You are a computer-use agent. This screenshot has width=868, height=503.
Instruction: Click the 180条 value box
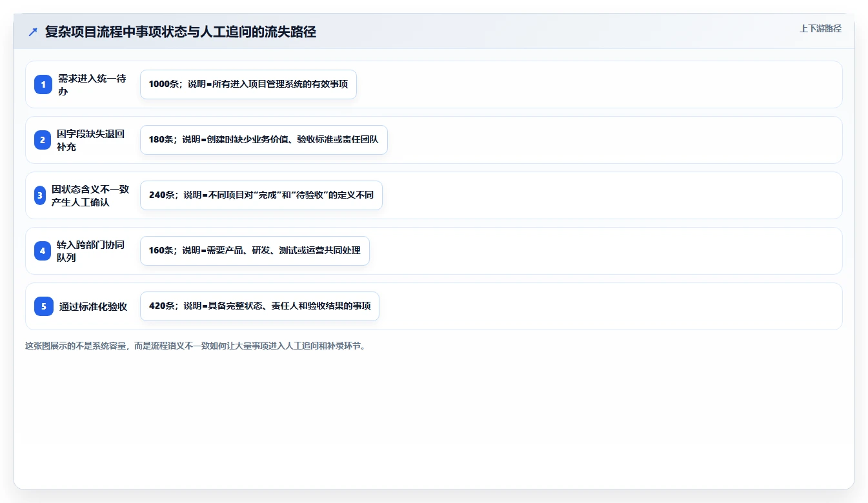[264, 140]
